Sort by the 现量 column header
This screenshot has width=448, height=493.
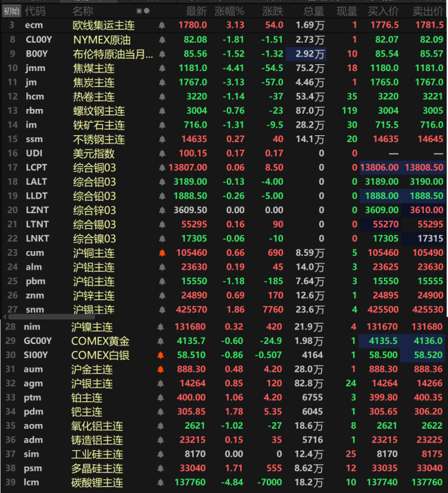pos(347,11)
